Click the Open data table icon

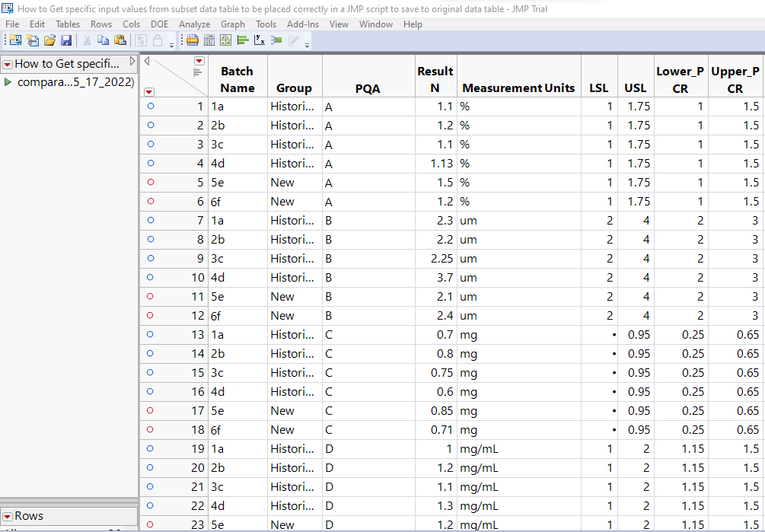(x=49, y=40)
